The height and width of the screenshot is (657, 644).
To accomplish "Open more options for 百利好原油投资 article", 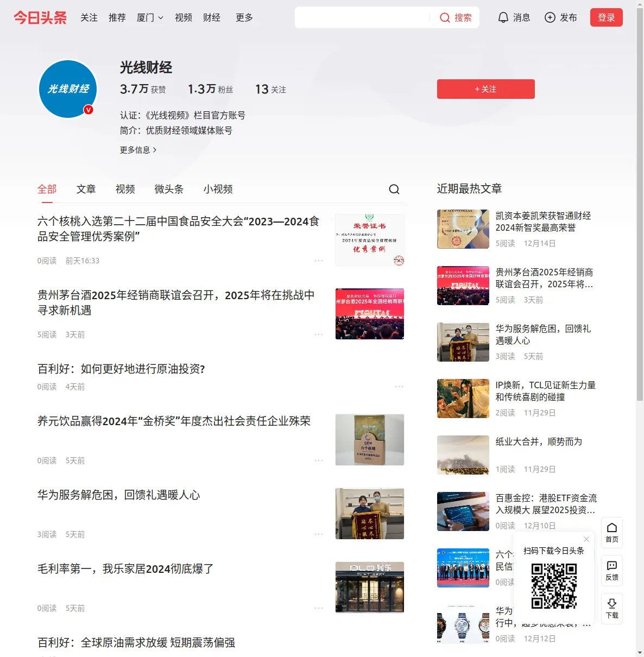I will pyautogui.click(x=399, y=387).
